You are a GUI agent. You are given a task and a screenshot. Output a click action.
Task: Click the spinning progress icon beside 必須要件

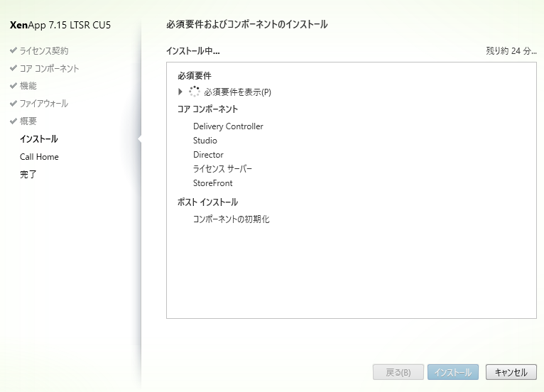coord(195,92)
